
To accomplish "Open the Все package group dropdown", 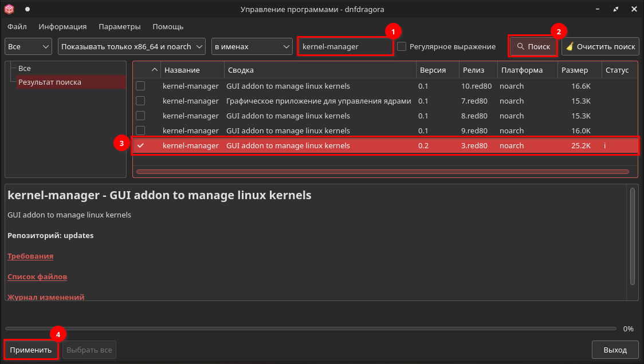I will [x=29, y=46].
